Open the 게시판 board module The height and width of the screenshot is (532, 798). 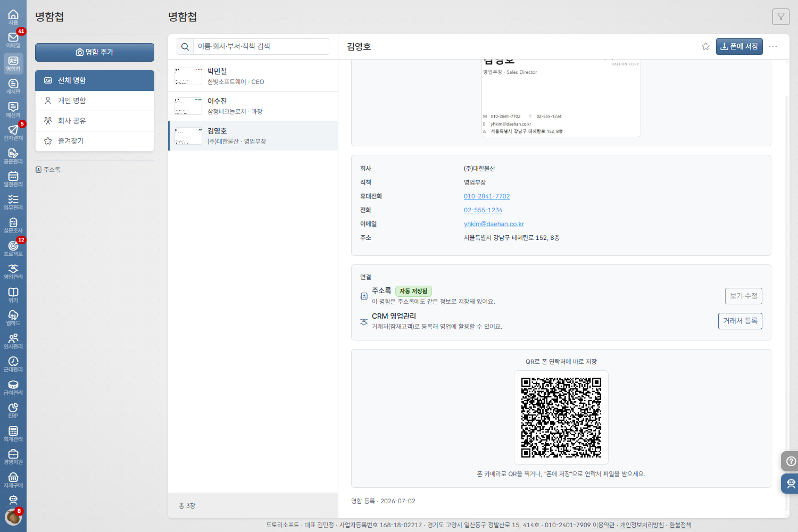coord(13,86)
